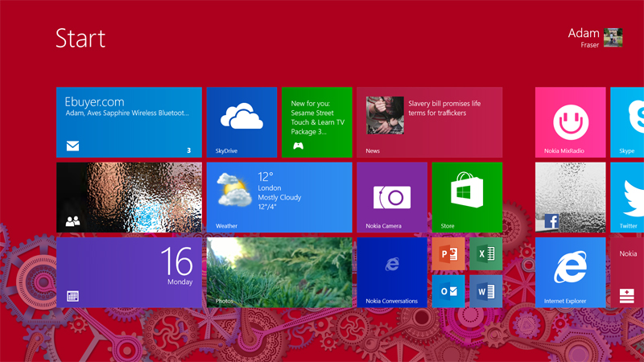Open the Skype tile
This screenshot has height=362, width=644.
(627, 122)
